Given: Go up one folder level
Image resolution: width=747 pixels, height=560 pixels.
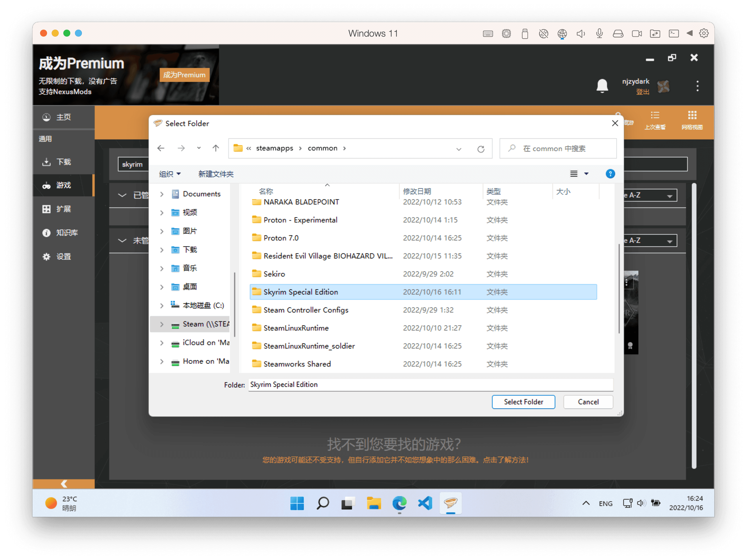Looking at the screenshot, I should click(x=216, y=148).
